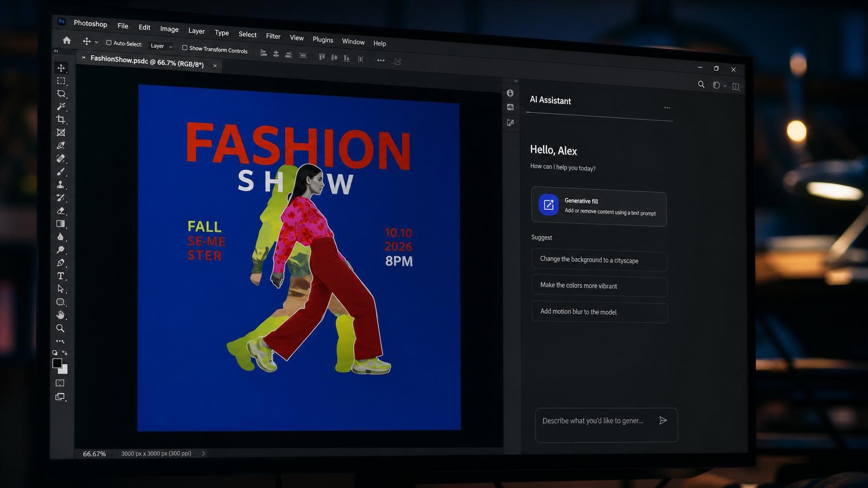The image size is (868, 488).
Task: Select the Gradient tool
Action: [x=61, y=224]
